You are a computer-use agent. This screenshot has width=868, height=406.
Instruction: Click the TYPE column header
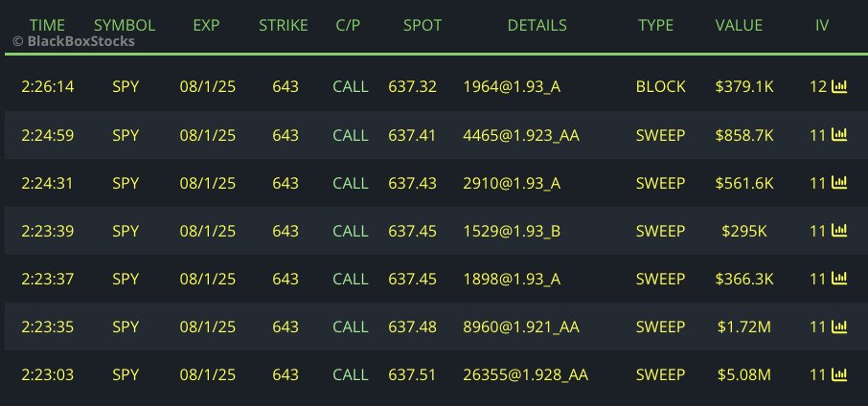pyautogui.click(x=656, y=25)
